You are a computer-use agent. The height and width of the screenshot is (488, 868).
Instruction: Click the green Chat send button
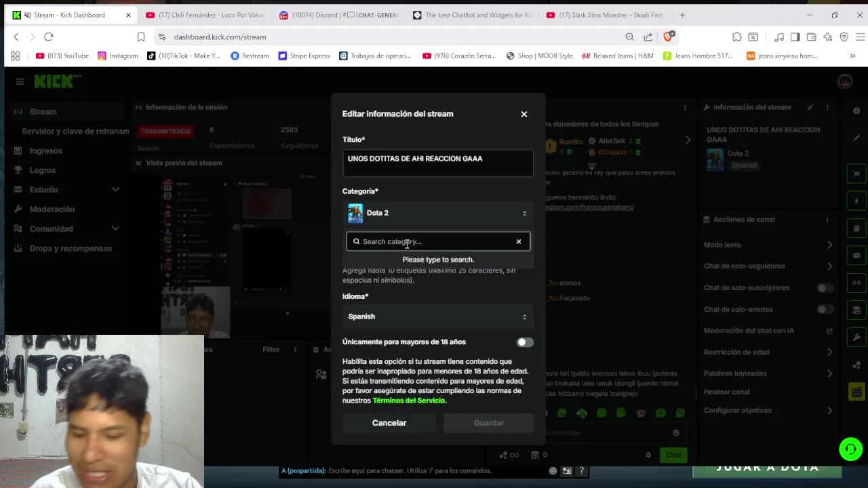point(673,455)
